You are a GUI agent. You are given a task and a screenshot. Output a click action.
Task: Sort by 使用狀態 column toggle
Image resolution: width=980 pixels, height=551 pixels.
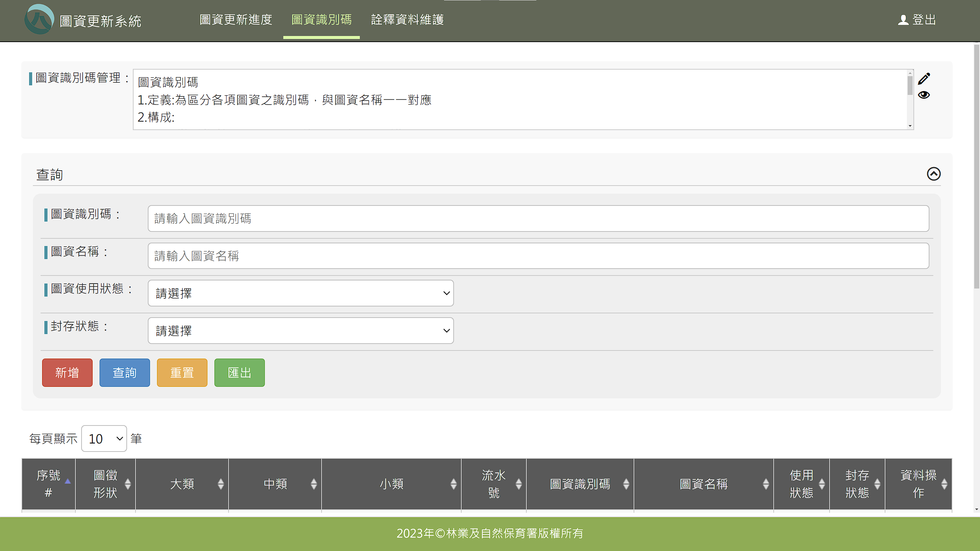click(822, 484)
